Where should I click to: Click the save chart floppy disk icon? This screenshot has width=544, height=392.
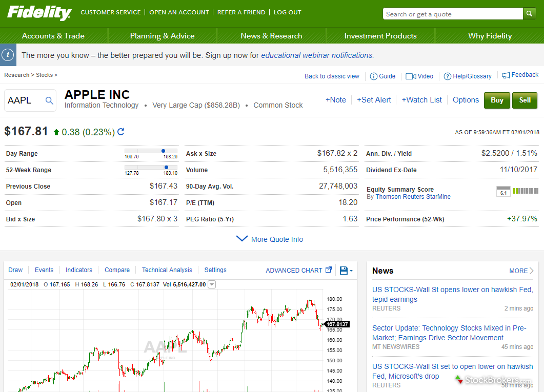click(344, 271)
